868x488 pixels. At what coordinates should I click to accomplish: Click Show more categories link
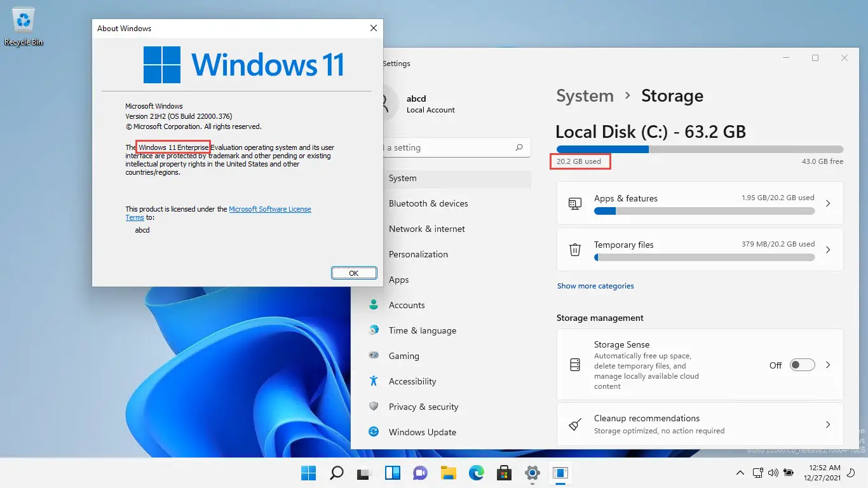[595, 286]
